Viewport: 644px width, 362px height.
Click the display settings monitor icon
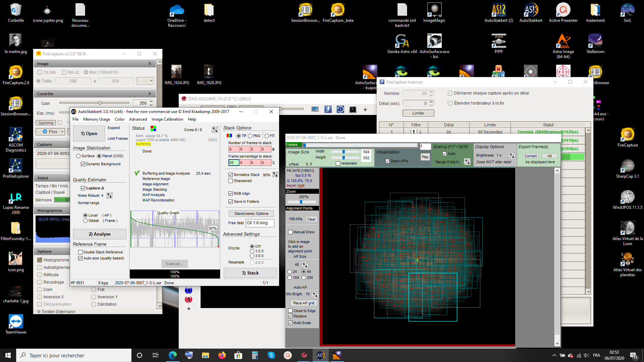(x=315, y=109)
